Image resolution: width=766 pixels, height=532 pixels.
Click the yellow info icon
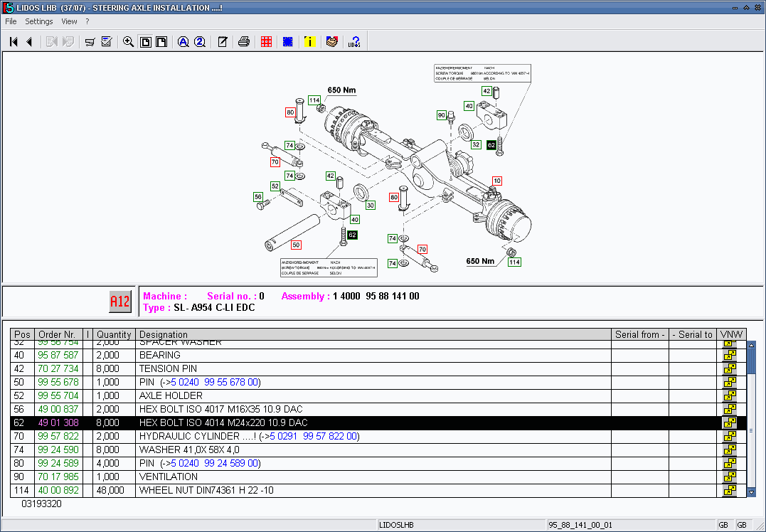tap(309, 42)
